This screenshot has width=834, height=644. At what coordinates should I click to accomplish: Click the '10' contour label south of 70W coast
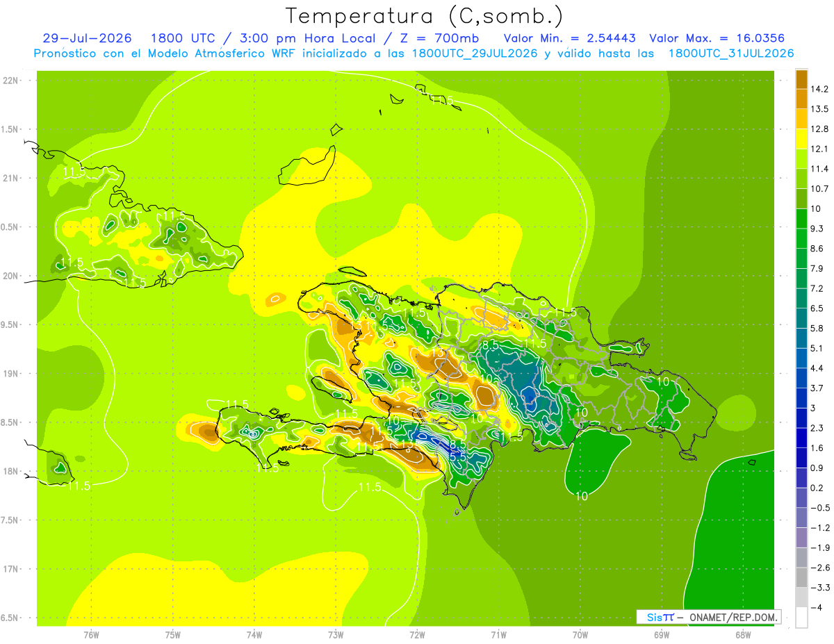tap(582, 495)
